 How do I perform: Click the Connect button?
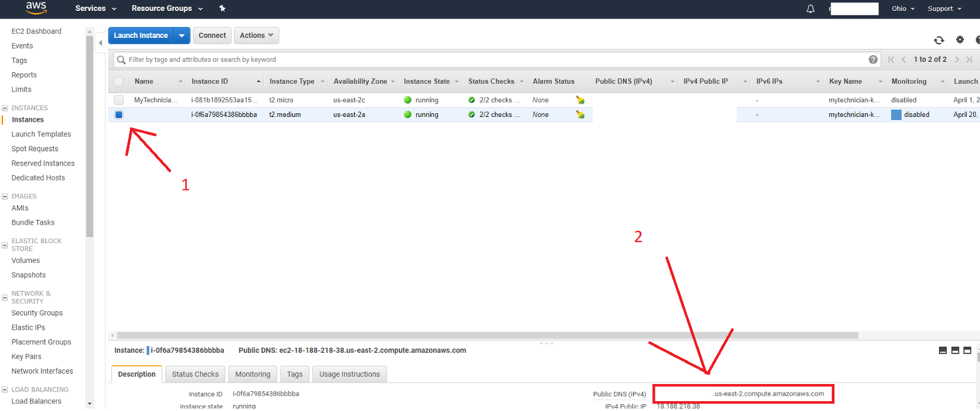212,36
